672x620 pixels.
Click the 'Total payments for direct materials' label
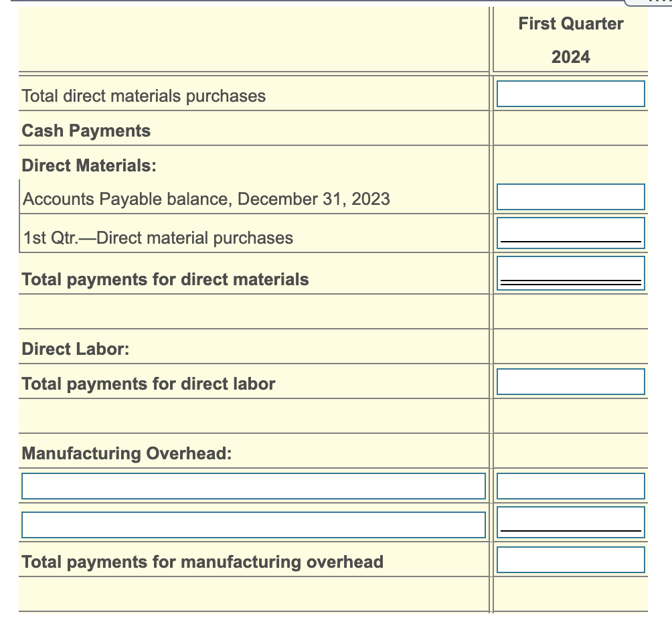(165, 280)
